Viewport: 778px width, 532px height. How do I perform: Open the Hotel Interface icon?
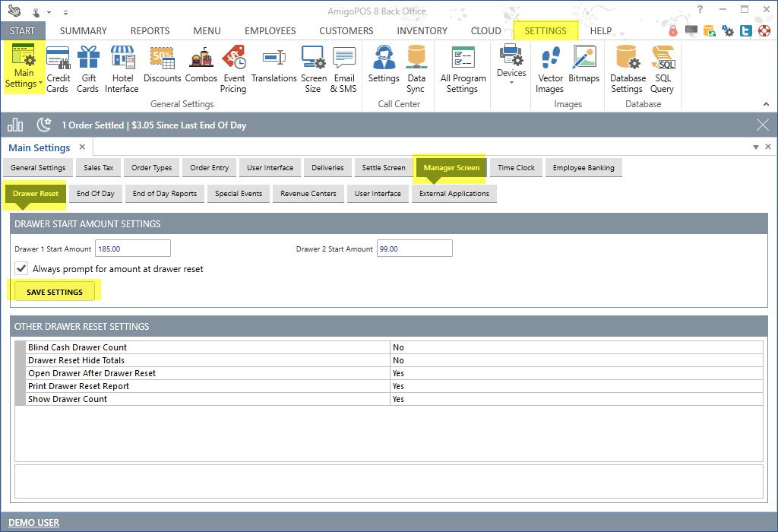tap(122, 68)
